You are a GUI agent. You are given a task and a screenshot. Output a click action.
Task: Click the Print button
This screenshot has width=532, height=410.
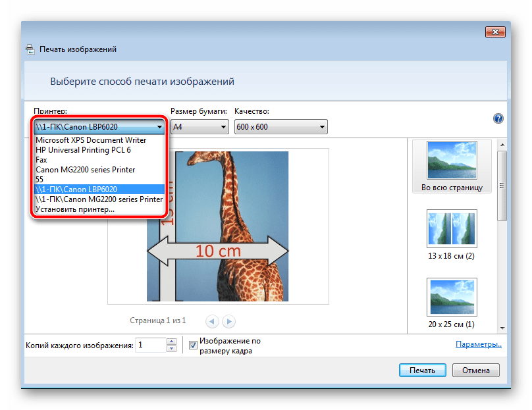(422, 371)
